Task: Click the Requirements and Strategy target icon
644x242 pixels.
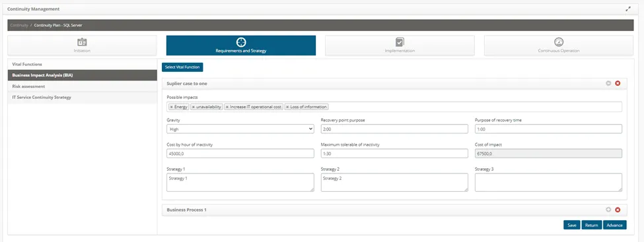Action: [x=241, y=42]
